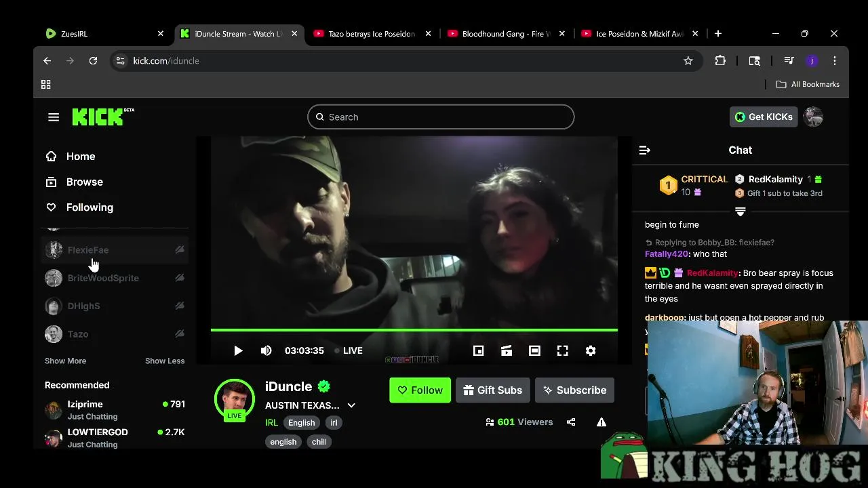The image size is (868, 488).
Task: Open the All Bookmarks folder
Action: click(808, 85)
